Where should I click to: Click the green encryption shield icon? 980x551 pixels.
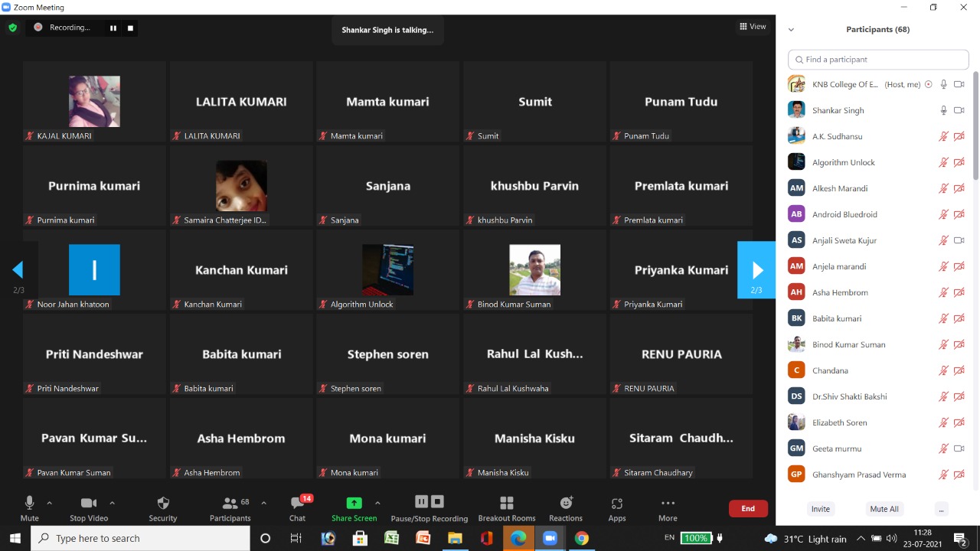point(13,28)
